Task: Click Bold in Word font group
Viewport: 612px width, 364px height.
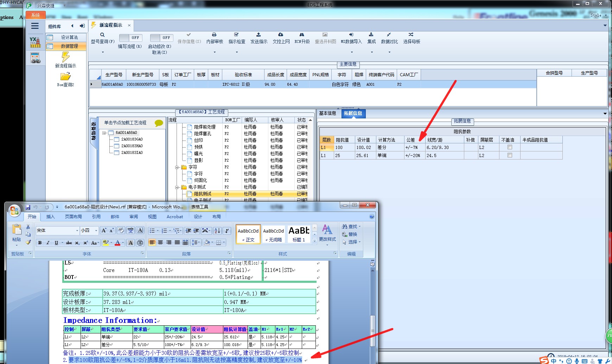Action: [40, 243]
